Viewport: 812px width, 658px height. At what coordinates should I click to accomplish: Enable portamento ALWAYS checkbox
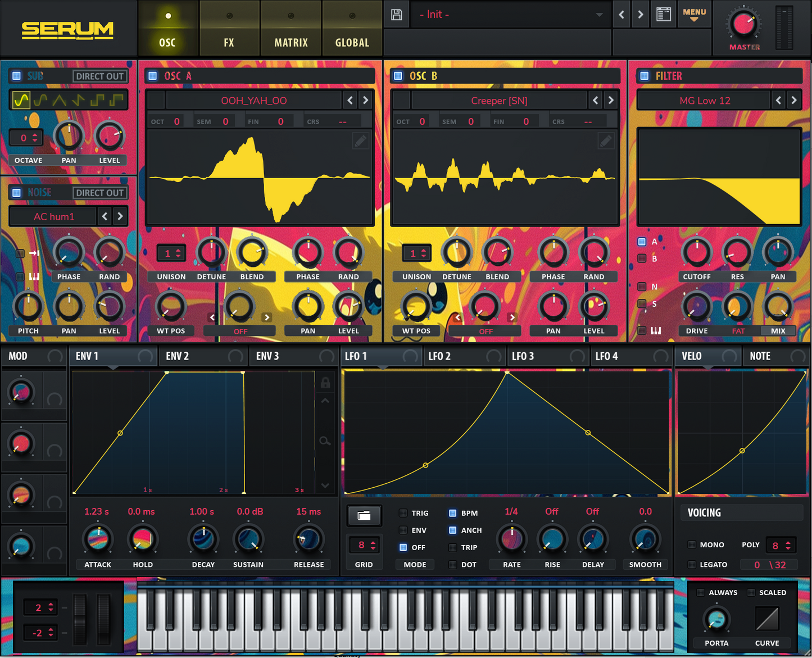(701, 592)
